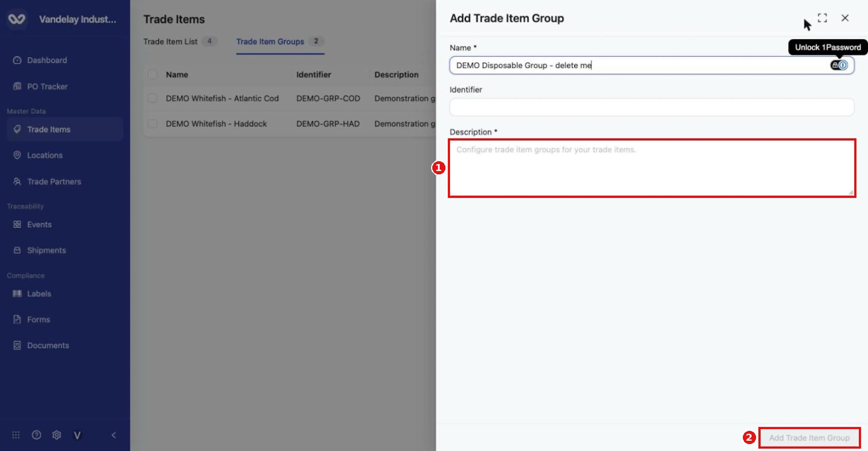Open Labels under Compliance
This screenshot has width=868, height=451.
[64, 294]
